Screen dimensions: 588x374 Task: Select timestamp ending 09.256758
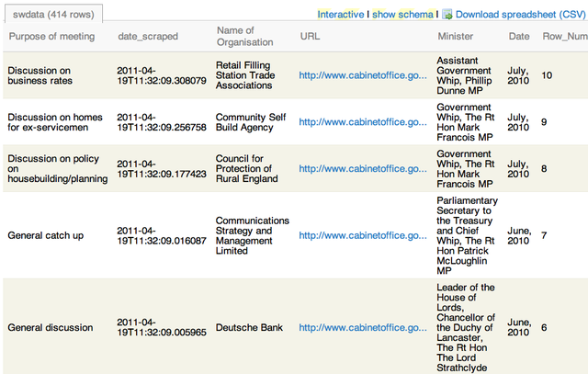point(162,122)
